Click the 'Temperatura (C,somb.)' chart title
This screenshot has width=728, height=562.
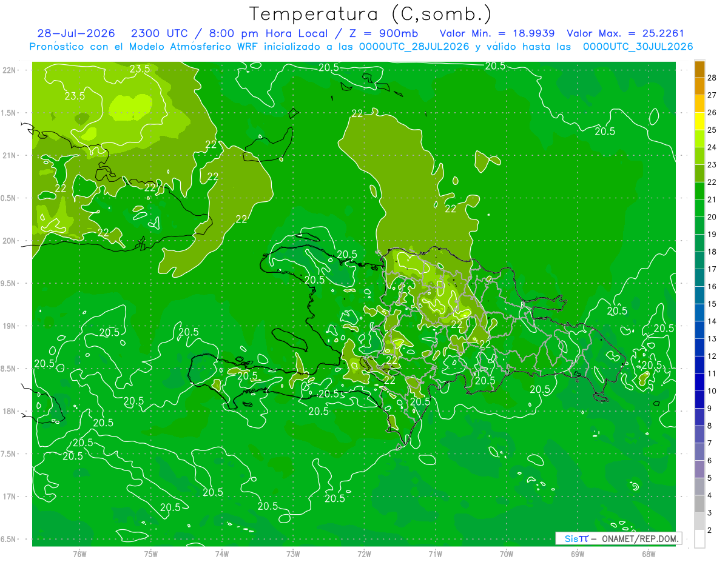(x=370, y=14)
